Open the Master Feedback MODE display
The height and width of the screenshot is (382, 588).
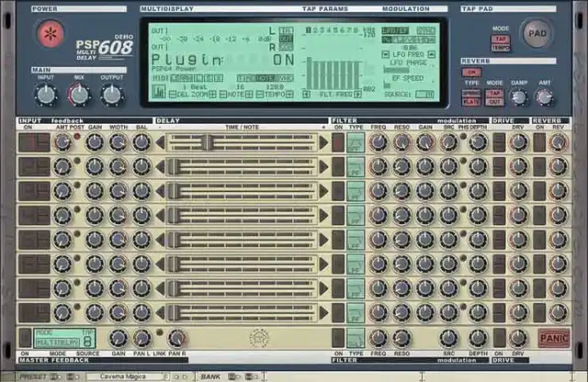click(x=64, y=339)
